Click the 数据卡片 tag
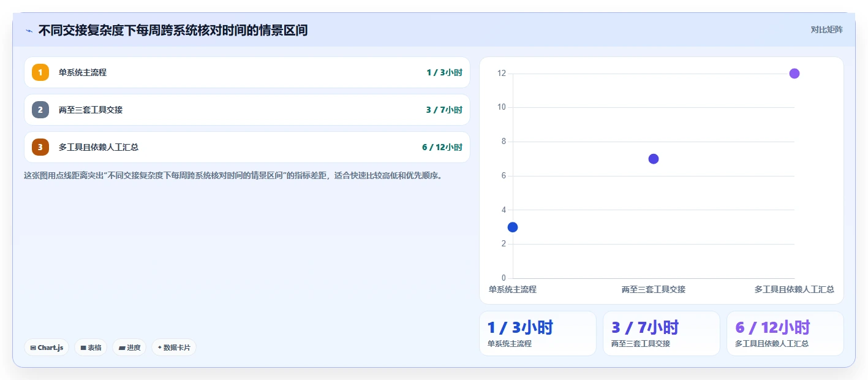This screenshot has width=868, height=380. pyautogui.click(x=174, y=348)
